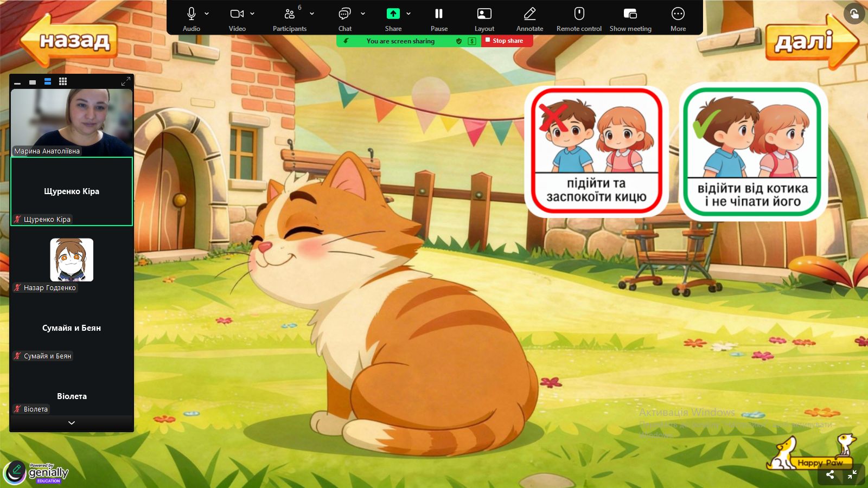Expand the Audio options arrow
868x488 pixels.
point(207,14)
